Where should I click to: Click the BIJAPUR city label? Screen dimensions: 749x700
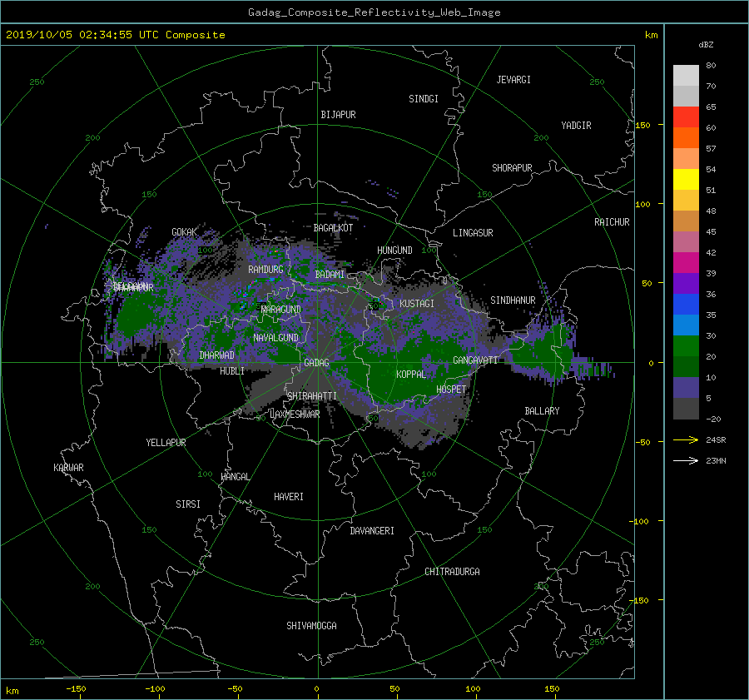click(338, 115)
